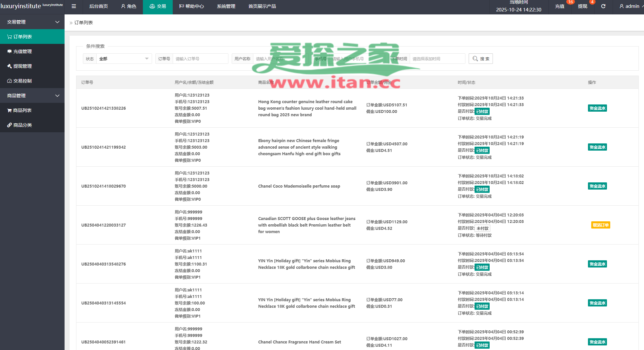This screenshot has width=644, height=350.
Task: Click the 提现 notification badge item
Action: coord(582,6)
